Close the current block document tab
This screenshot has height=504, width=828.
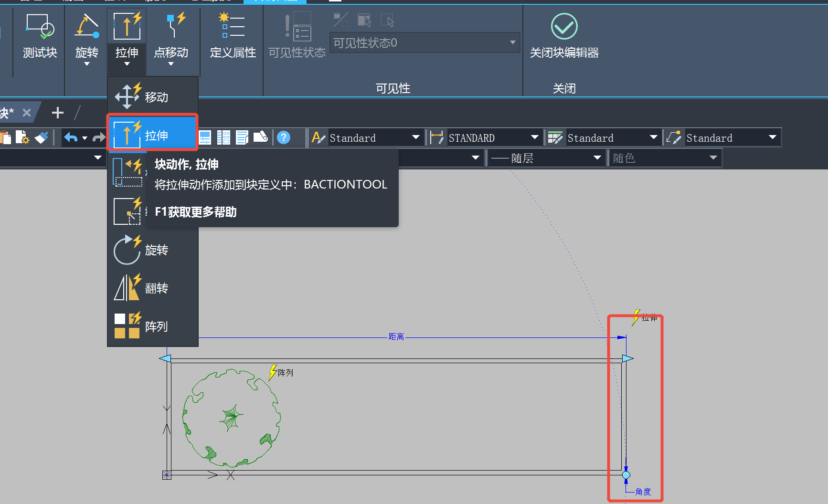pos(27,113)
